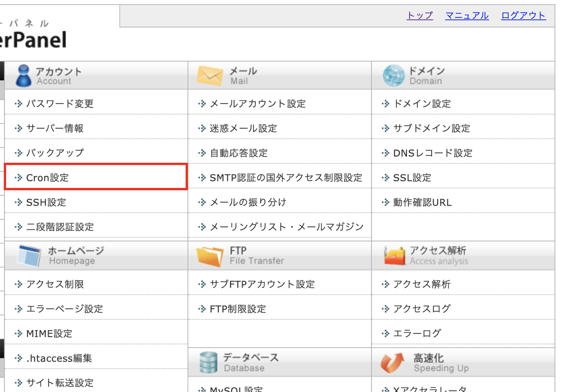The height and width of the screenshot is (392, 566).
Task: Click the ログアウト link to log out
Action: point(523,16)
